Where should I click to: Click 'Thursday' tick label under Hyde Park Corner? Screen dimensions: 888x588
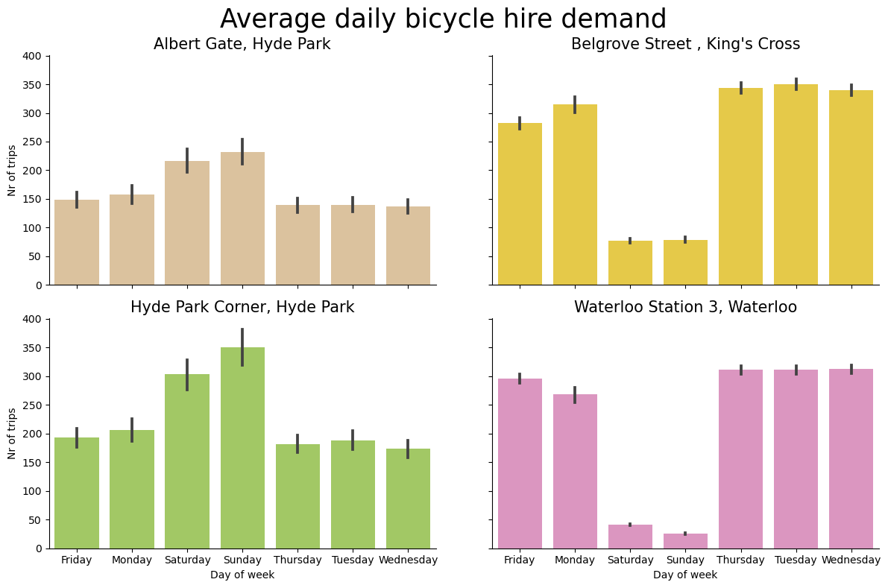coord(297,560)
